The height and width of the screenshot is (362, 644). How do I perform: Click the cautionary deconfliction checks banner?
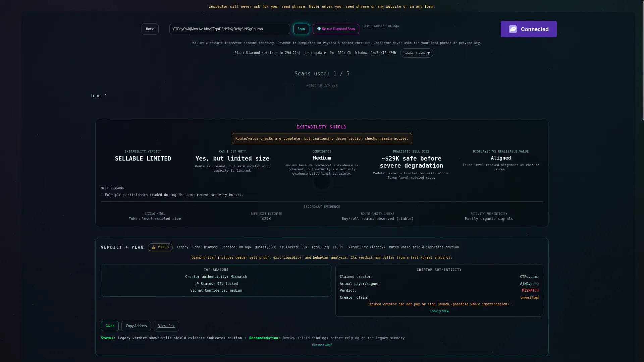coord(322,139)
